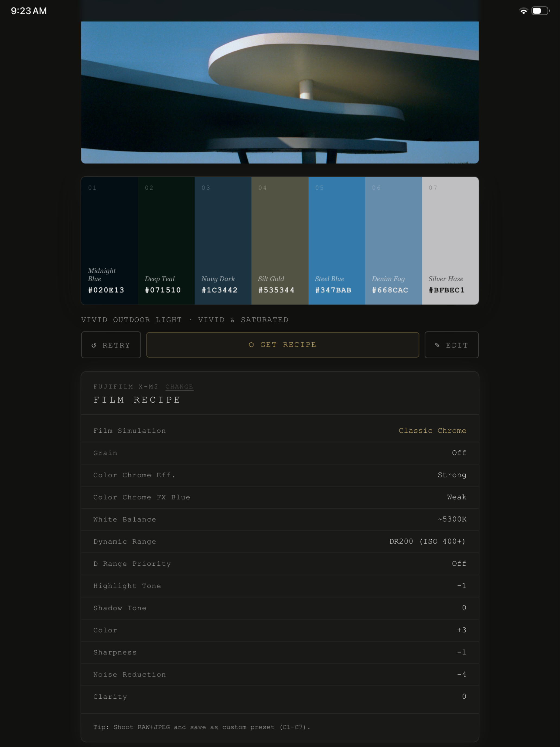Click the Classic Chrome film simulation value
This screenshot has height=747, width=560.
[x=432, y=431]
